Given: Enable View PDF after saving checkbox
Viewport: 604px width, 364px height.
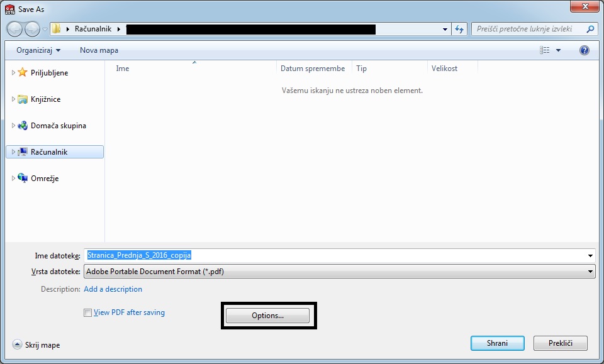Looking at the screenshot, I should click(x=87, y=313).
